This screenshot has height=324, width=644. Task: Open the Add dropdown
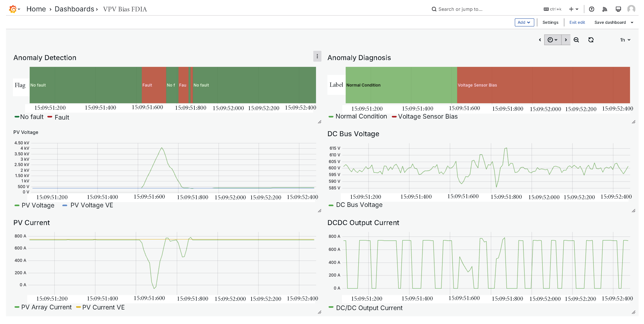click(x=524, y=22)
